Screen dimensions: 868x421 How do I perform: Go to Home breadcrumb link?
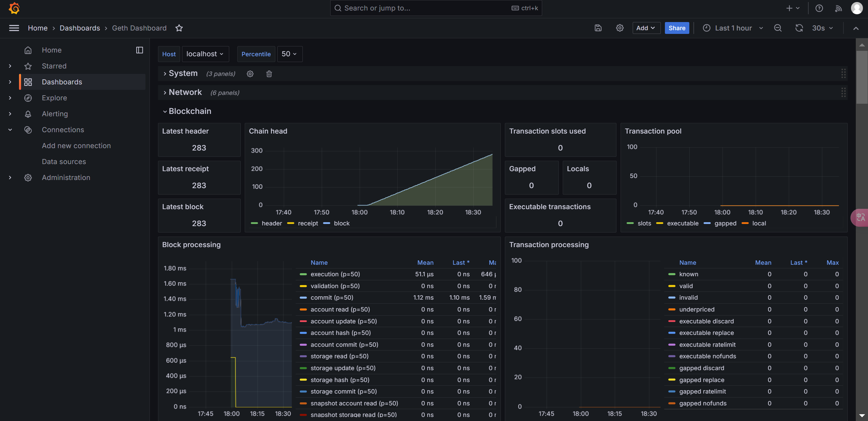[x=38, y=28]
